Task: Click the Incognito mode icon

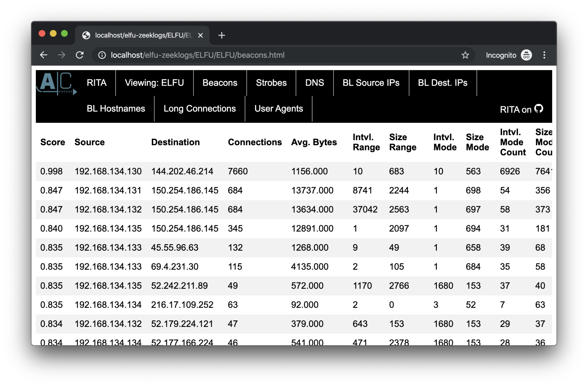Action: [526, 55]
